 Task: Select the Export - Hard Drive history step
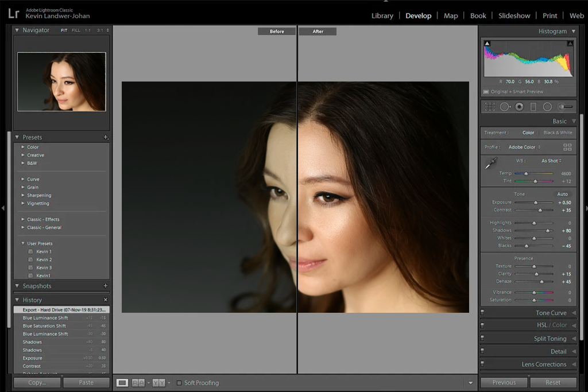61,310
